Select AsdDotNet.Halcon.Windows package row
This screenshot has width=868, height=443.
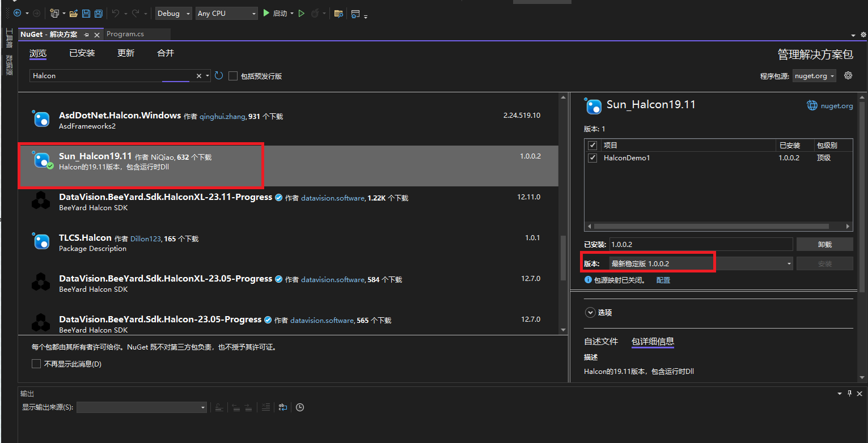coord(288,121)
